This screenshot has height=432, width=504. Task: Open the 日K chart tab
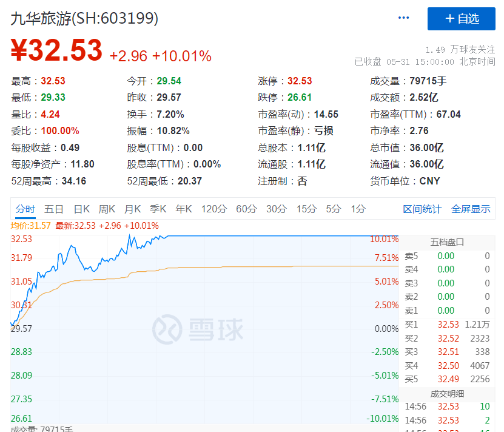[82, 209]
